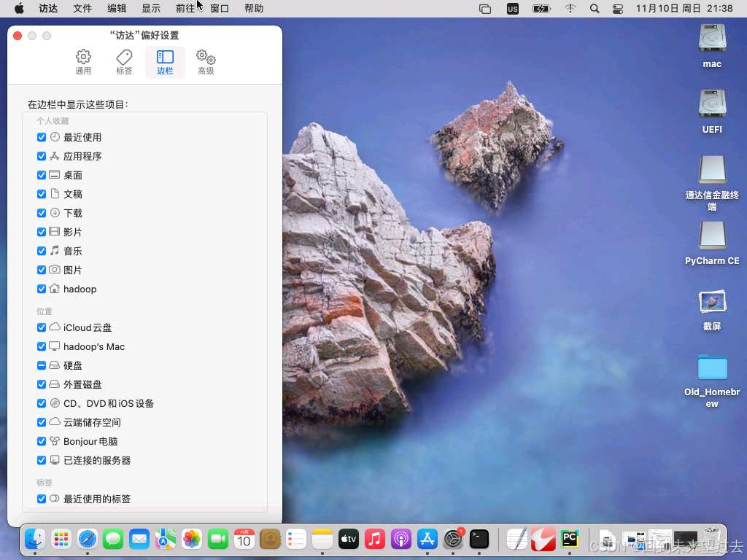Open Launchpad from the Dock

[x=61, y=540]
